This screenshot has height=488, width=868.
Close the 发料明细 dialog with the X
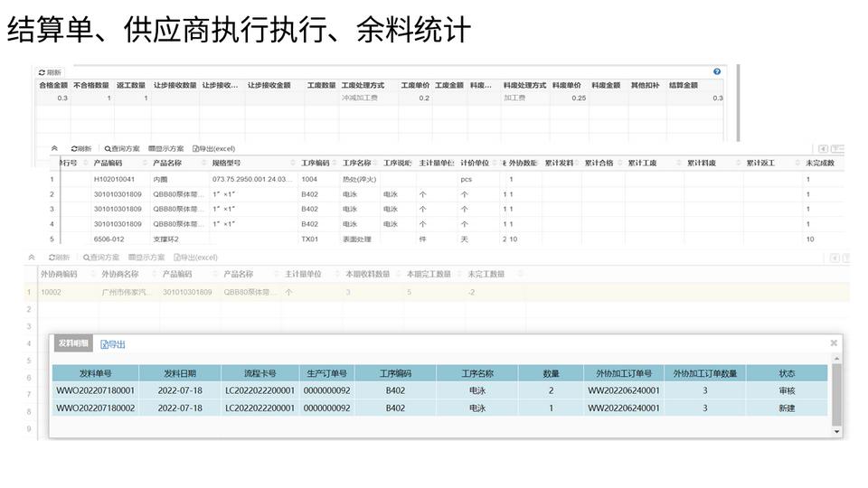click(833, 343)
